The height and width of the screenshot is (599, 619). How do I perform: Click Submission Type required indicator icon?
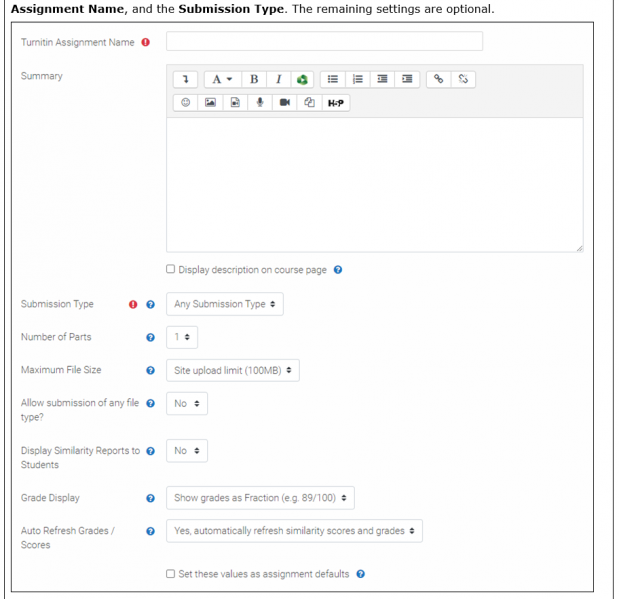(133, 304)
